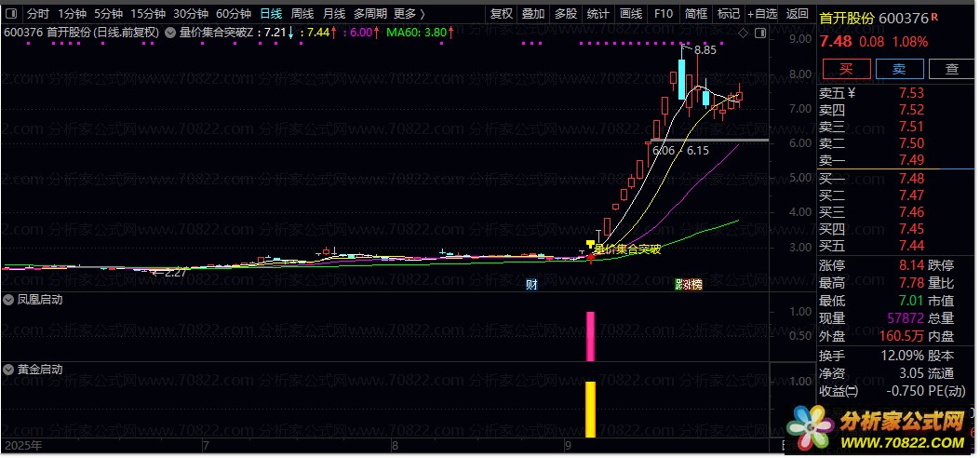Click the 叠加 overlay button

533,13
